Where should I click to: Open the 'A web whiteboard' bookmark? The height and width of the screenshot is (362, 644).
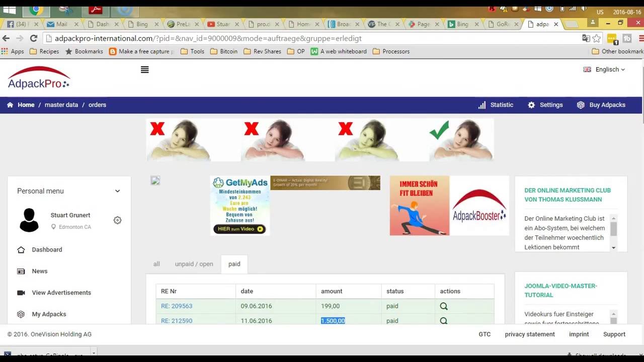(338, 51)
